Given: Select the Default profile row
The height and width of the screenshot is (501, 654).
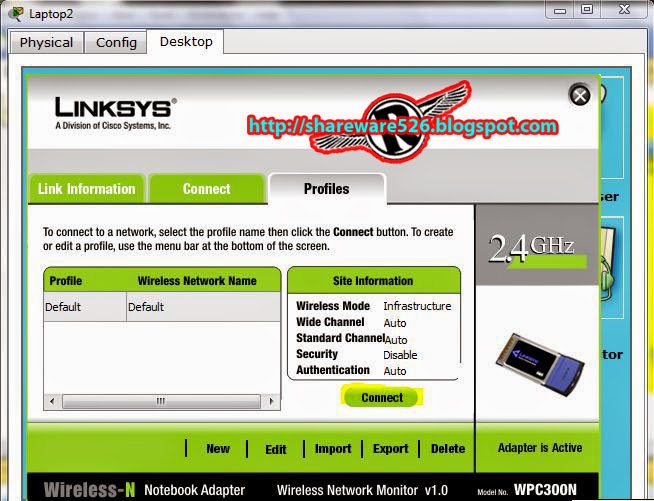Looking at the screenshot, I should tap(162, 307).
